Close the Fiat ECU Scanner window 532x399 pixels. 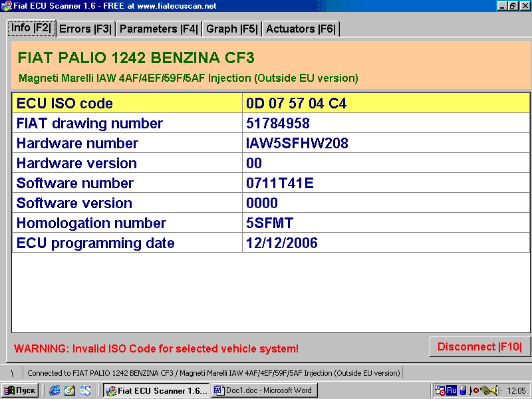525,6
